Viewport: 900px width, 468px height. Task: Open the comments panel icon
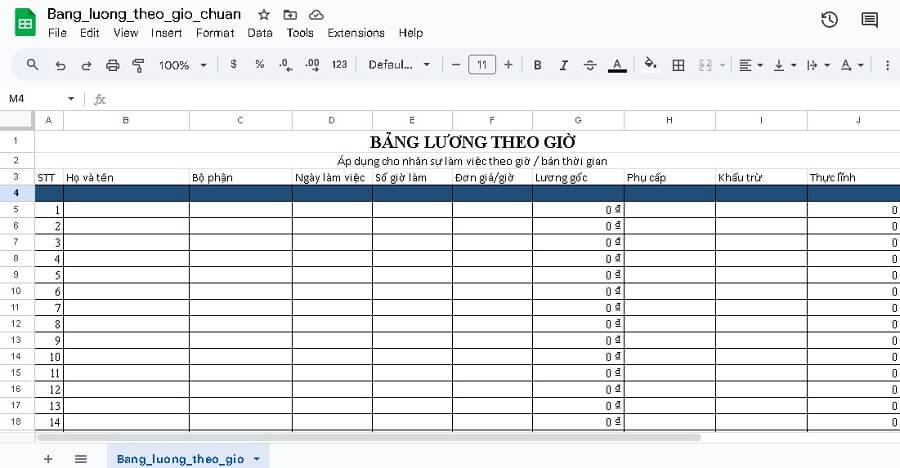pos(870,20)
